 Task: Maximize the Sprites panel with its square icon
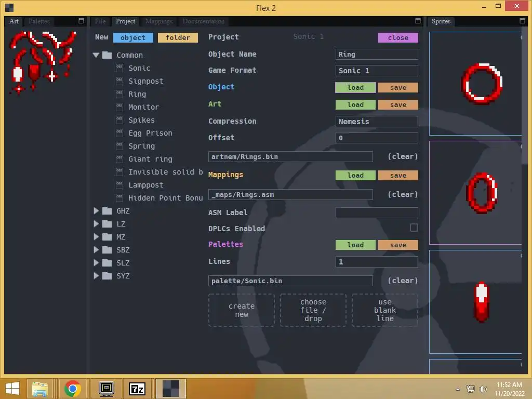pos(523,21)
